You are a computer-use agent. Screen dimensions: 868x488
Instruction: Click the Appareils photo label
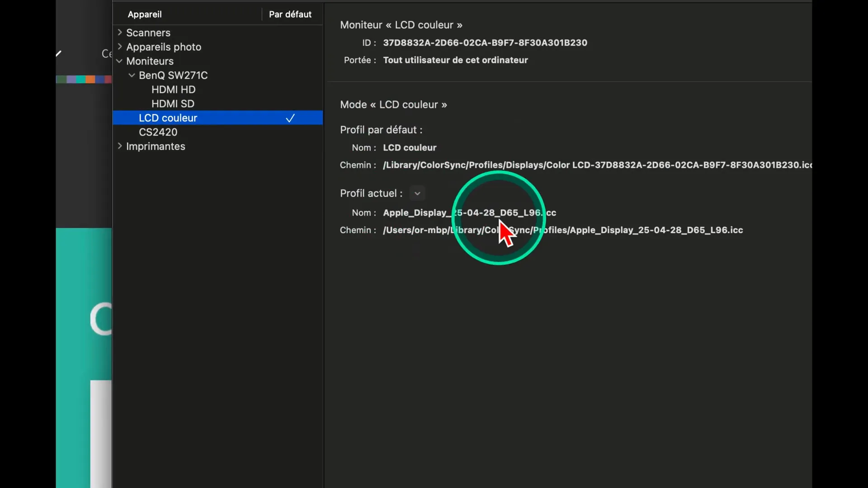[164, 47]
